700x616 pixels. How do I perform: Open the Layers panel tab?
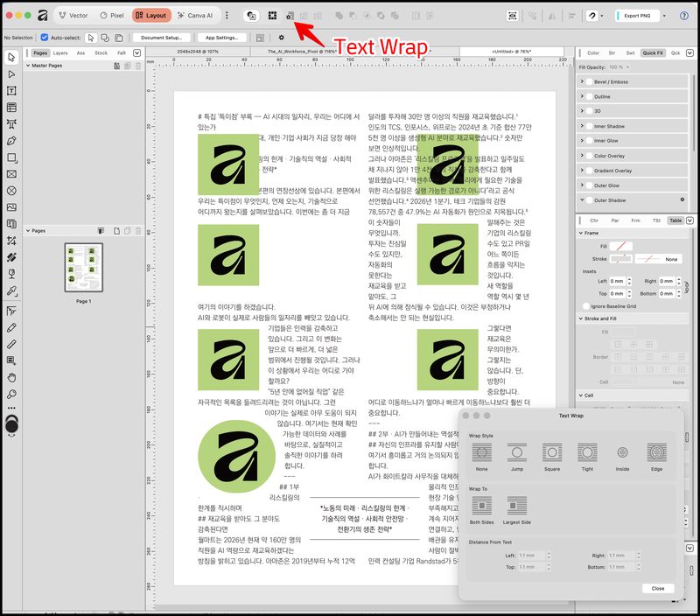(x=60, y=52)
